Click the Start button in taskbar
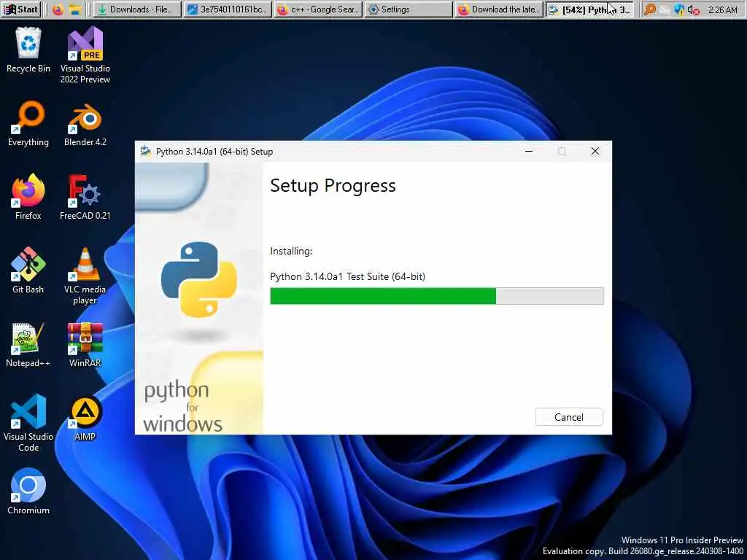Image resolution: width=747 pixels, height=560 pixels. (20, 9)
